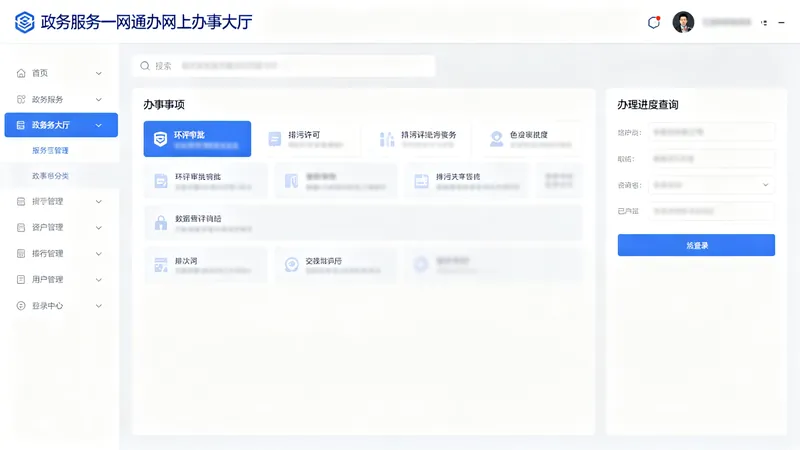Click the 政务服务一网通办网上办事大厅 title

click(x=146, y=22)
